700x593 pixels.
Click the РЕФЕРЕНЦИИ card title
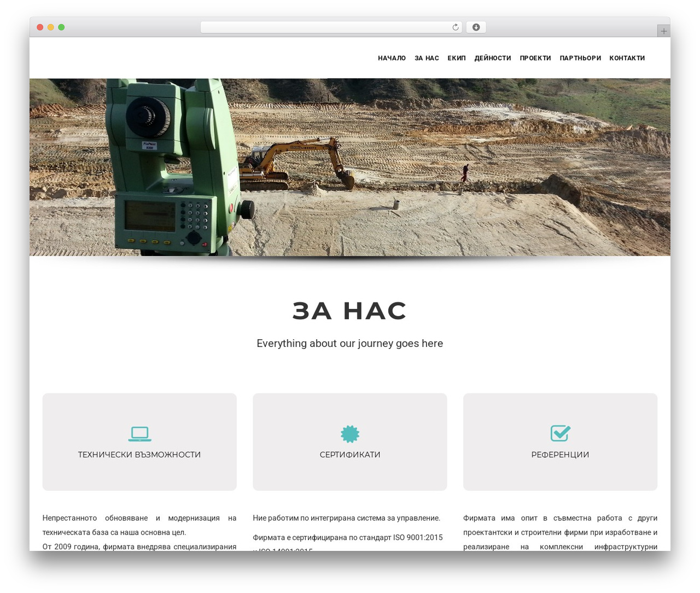(x=561, y=455)
